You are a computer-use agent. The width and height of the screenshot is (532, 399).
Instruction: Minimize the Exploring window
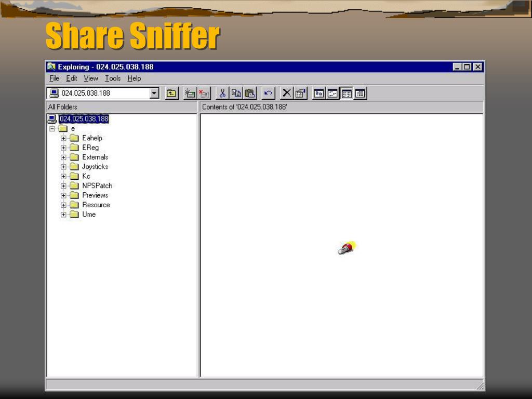(457, 67)
